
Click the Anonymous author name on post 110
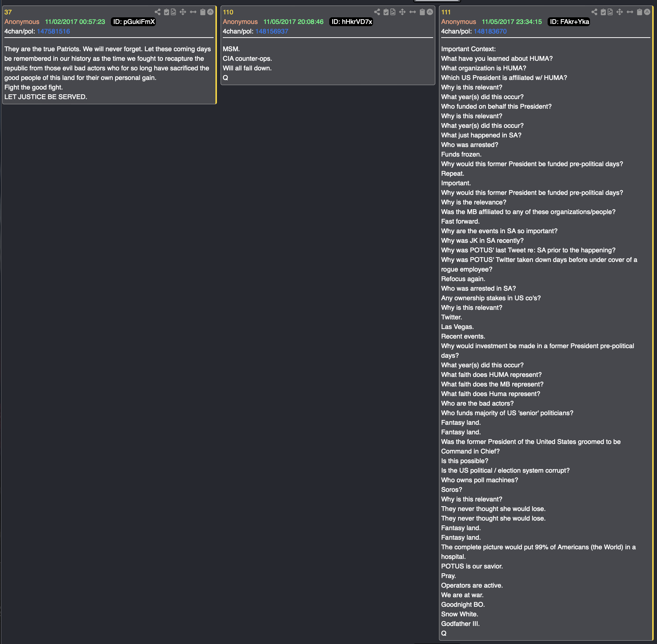[x=240, y=22]
